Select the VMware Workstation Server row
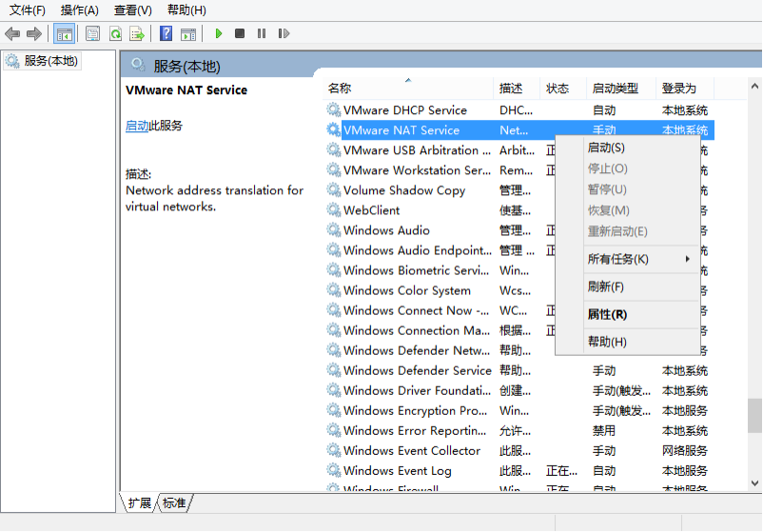Screen dimensions: 763x532 coord(417,169)
